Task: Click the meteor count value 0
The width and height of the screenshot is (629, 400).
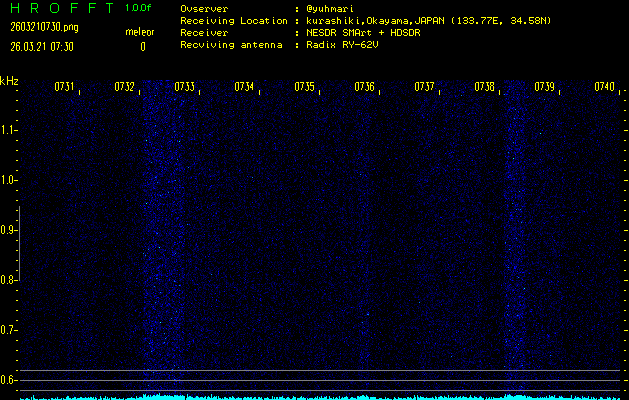Action: coord(143,47)
